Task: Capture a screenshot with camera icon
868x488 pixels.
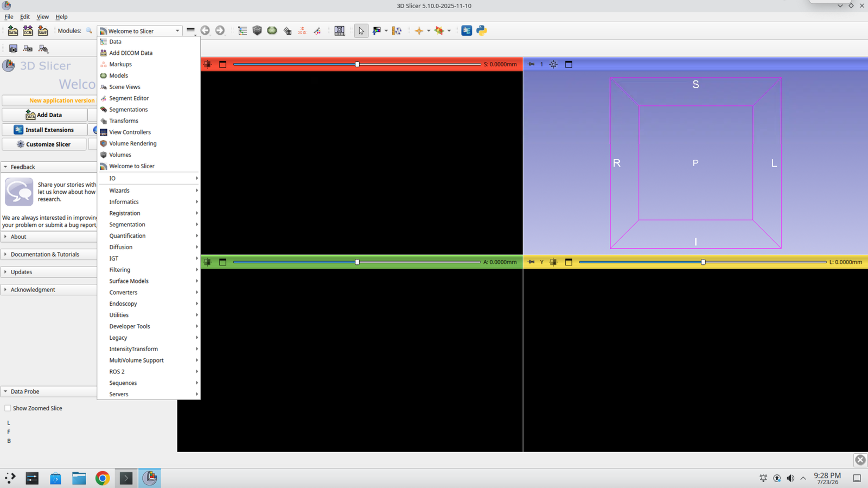Action: click(13, 49)
